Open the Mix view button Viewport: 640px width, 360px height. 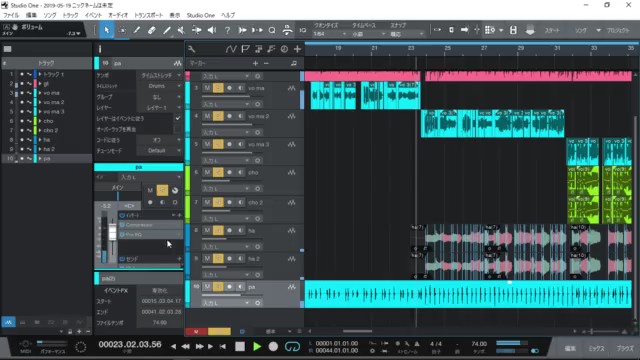click(596, 348)
